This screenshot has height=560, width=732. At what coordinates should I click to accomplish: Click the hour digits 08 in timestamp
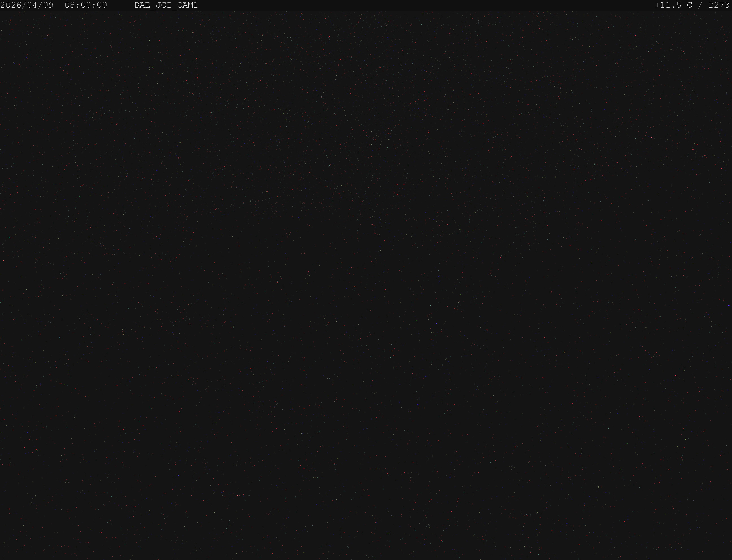[x=70, y=5]
